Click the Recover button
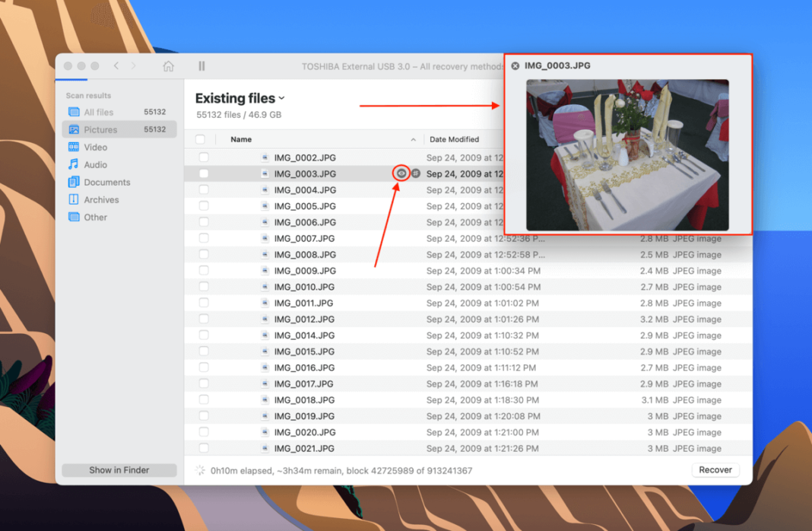812x531 pixels. (x=715, y=469)
